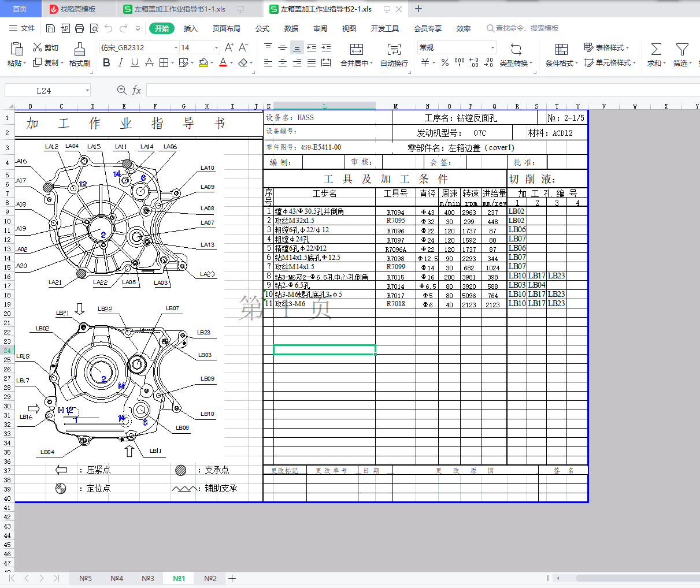Toggle Underline formatting
Screen dimensions: 700x588
point(135,62)
